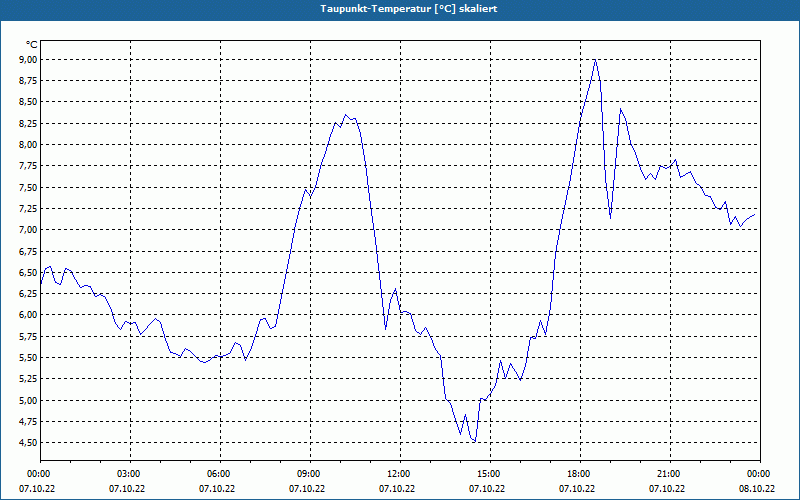
Task: Click the 4,75 y-axis value
Action: click(28, 421)
